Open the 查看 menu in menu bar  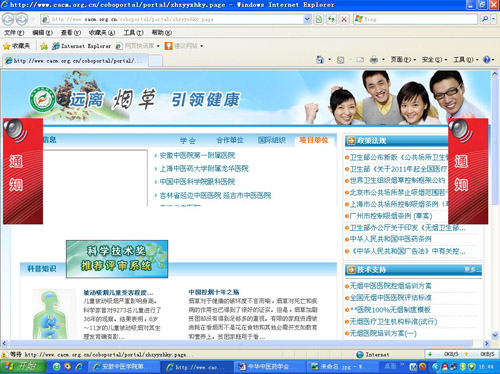coord(71,32)
